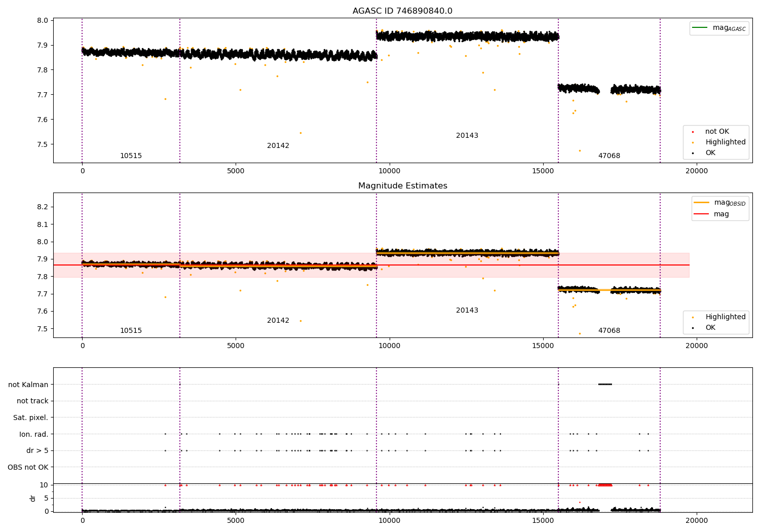Image resolution: width=760 pixels, height=532 pixels.
Task: Click OBSID label 20143 in AGASC ID plot
Action: 467,135
